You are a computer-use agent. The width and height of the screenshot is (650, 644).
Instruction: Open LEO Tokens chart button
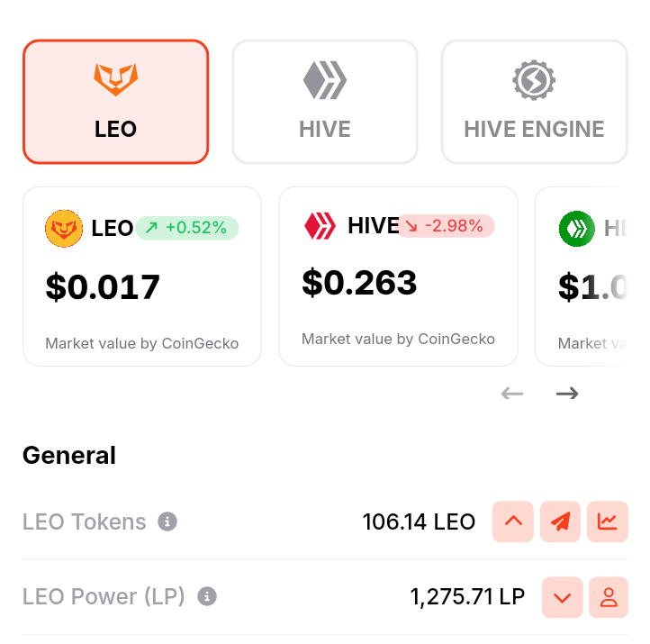608,522
